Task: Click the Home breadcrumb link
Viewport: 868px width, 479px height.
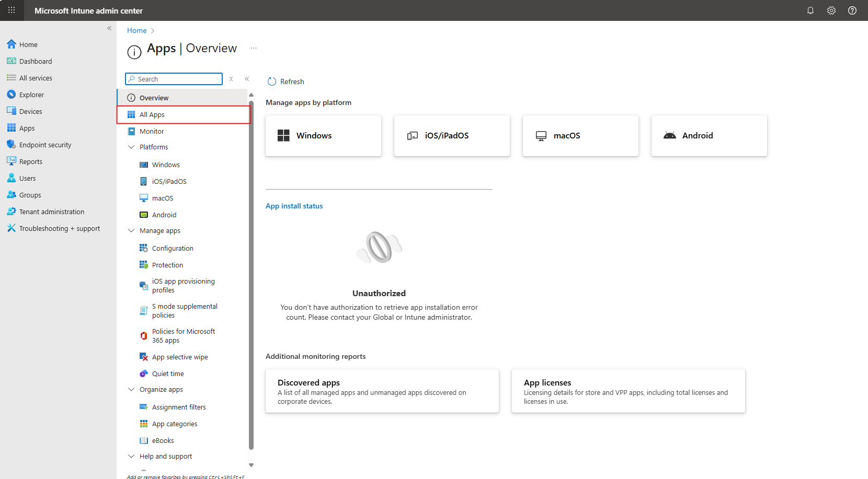Action: [x=137, y=31]
